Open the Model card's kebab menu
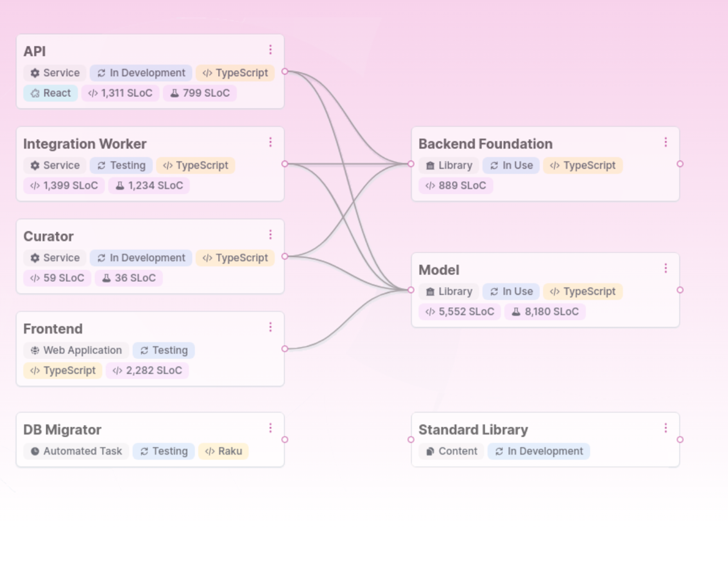This screenshot has width=728, height=561. [666, 268]
